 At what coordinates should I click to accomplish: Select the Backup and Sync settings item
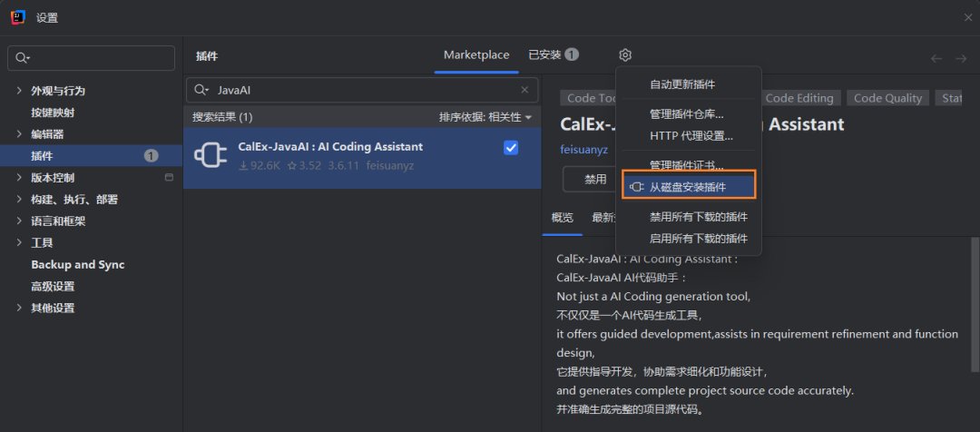pyautogui.click(x=77, y=264)
